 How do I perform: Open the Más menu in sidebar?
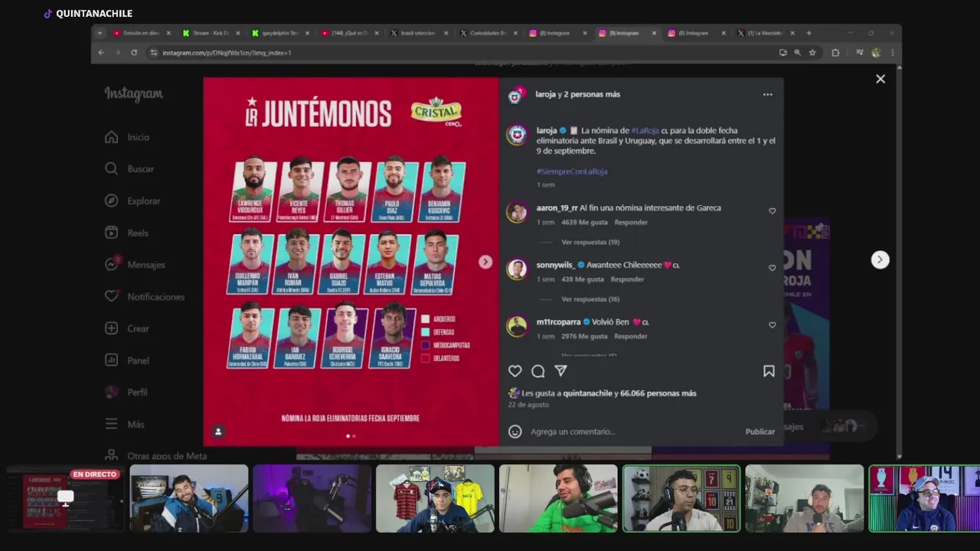[124, 424]
